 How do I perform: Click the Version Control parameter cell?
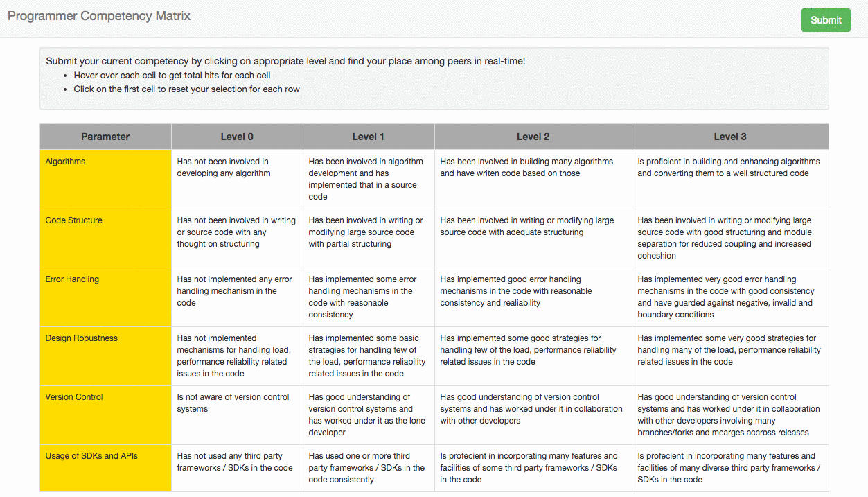pos(105,415)
